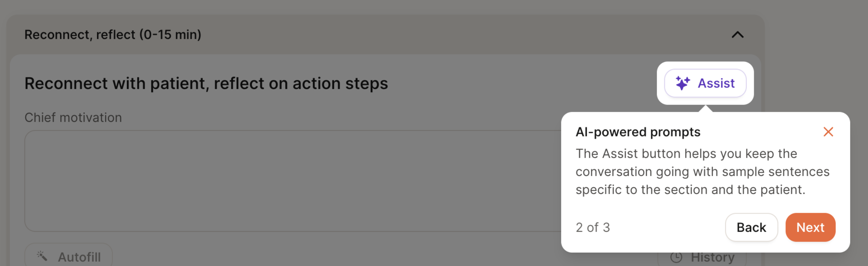
Task: Click the "2 of 3" step indicator
Action: (593, 227)
